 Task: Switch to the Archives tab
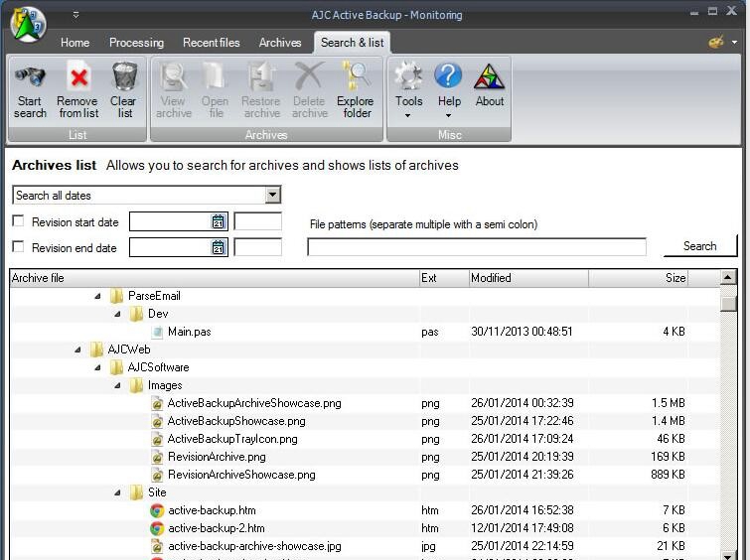[280, 43]
